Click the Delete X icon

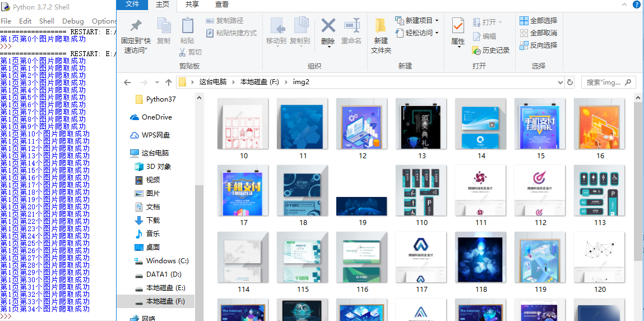[x=328, y=25]
